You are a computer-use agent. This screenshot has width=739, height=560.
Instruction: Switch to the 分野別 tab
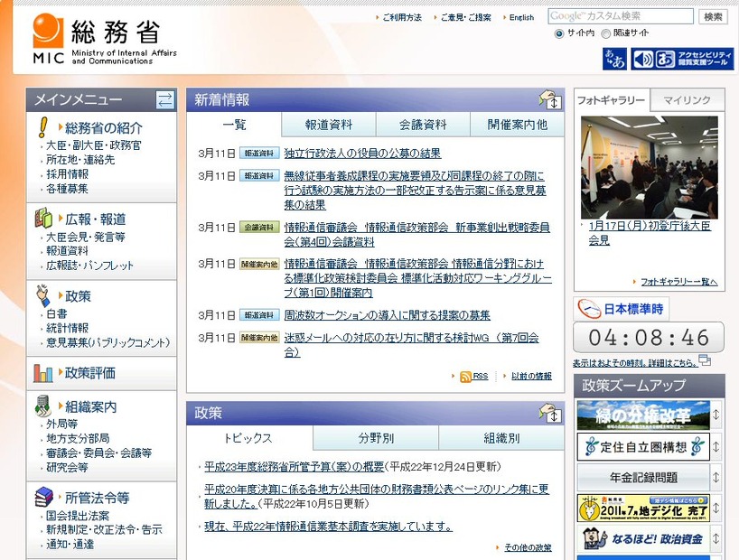(376, 438)
